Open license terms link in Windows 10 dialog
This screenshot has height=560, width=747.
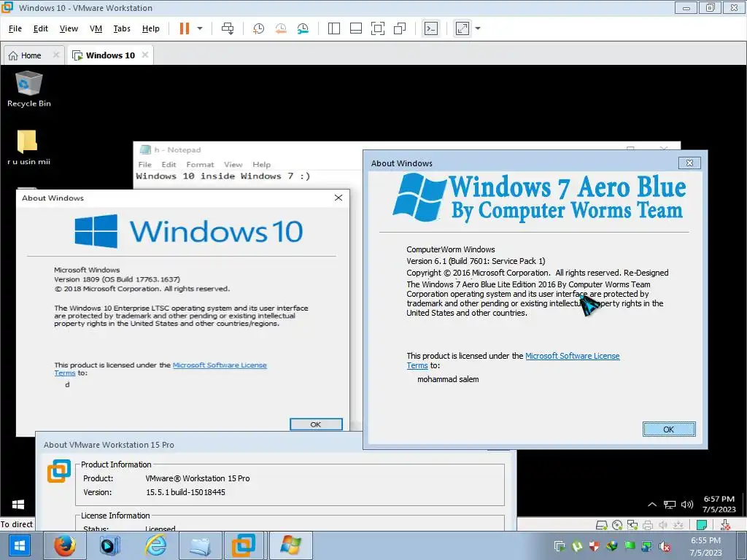220,365
